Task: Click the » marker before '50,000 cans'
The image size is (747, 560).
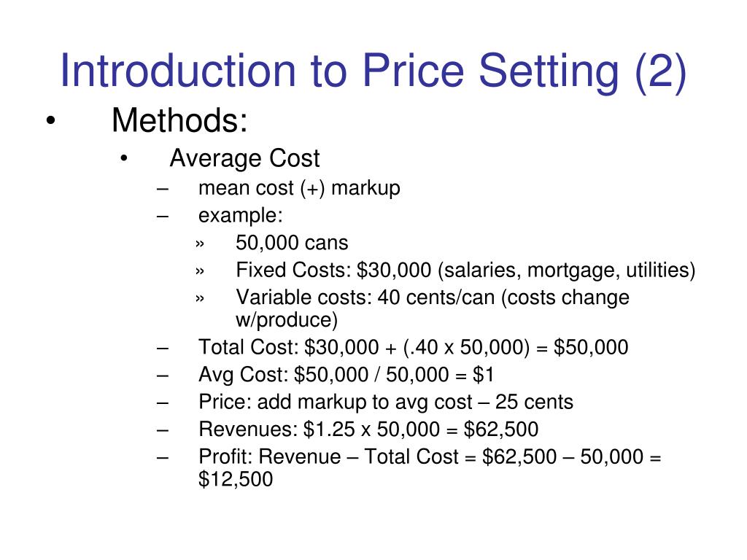Action: [200, 244]
